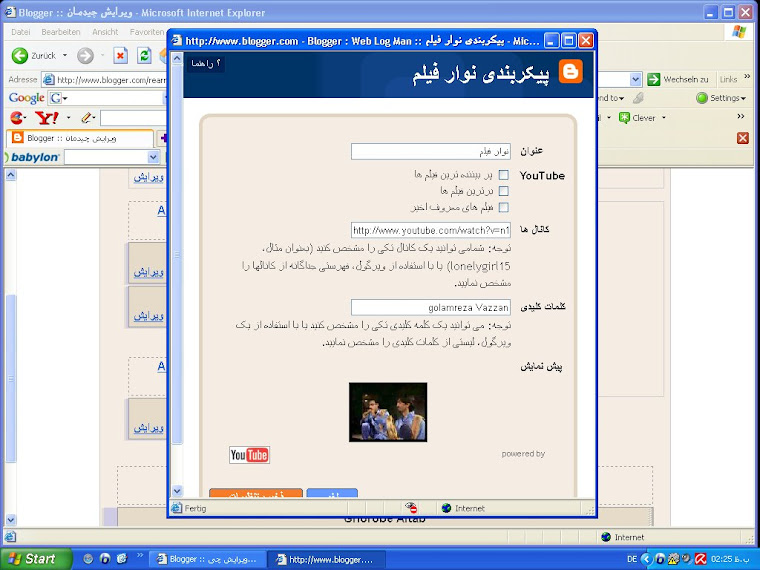Click the red round icon left of Y!
Screen dimensions: 760x570
point(17,118)
